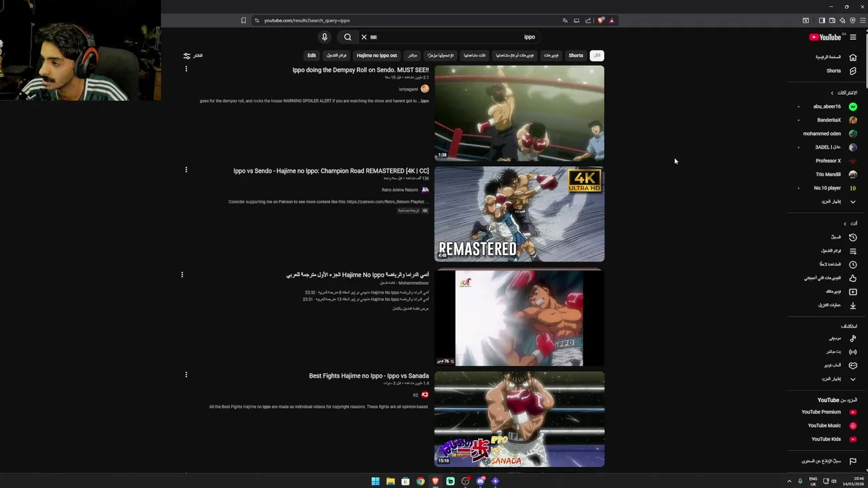Open Liked videos thumbs-up icon
868x488 pixels.
pos(853,278)
